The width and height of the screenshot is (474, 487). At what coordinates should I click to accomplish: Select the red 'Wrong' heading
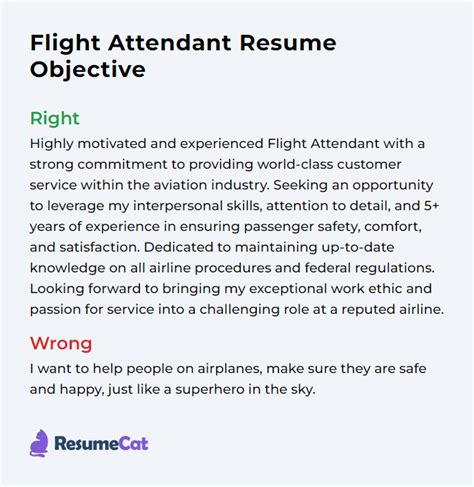coord(61,343)
